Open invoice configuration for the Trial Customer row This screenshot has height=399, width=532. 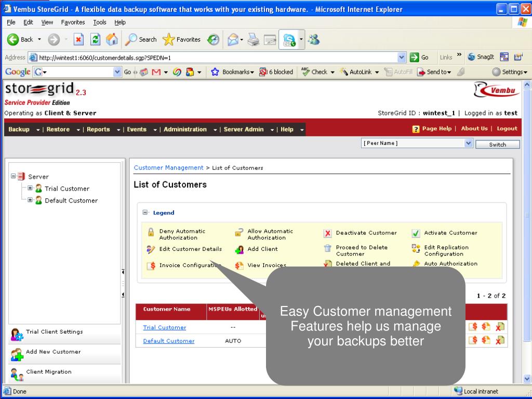coord(473,327)
